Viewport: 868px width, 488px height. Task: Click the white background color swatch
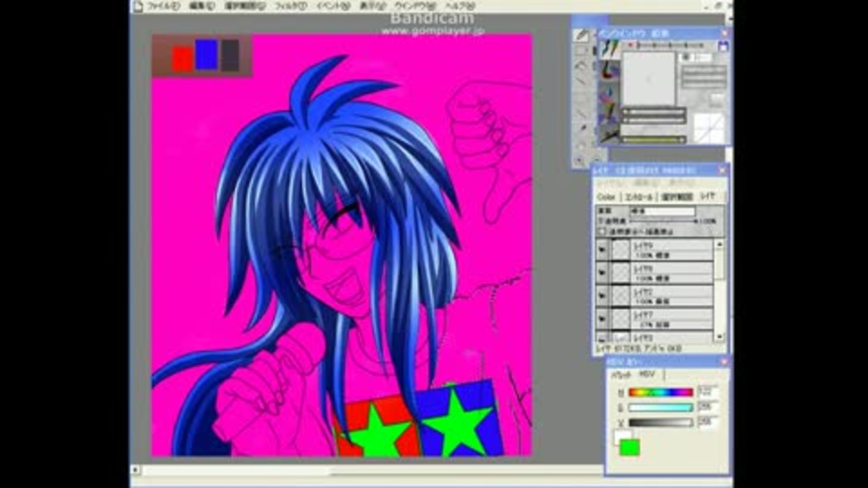(x=620, y=436)
